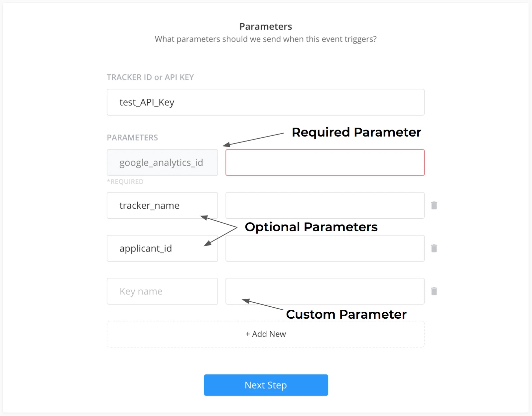Delete the tracker_name parameter row
This screenshot has height=416, width=532.
(x=434, y=205)
